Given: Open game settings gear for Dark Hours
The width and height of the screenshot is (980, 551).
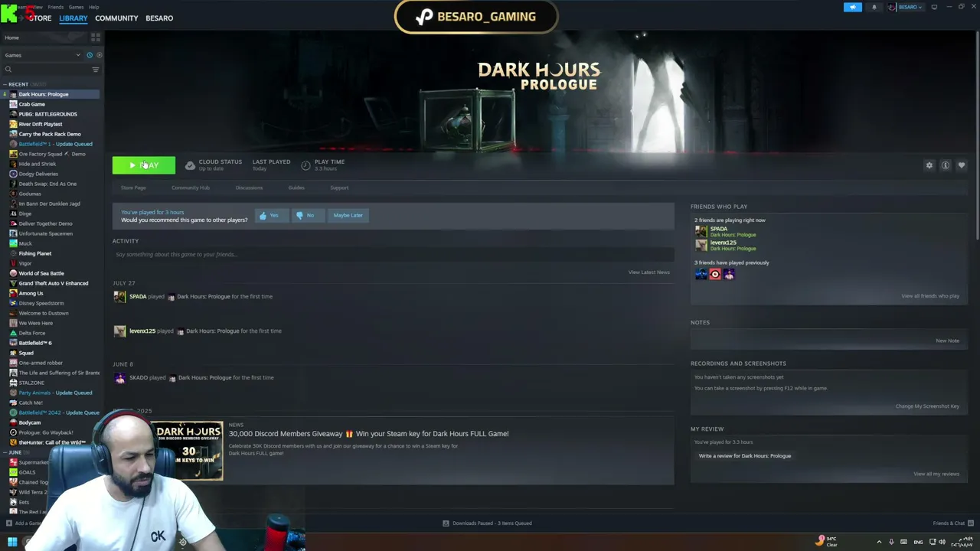Looking at the screenshot, I should (929, 165).
